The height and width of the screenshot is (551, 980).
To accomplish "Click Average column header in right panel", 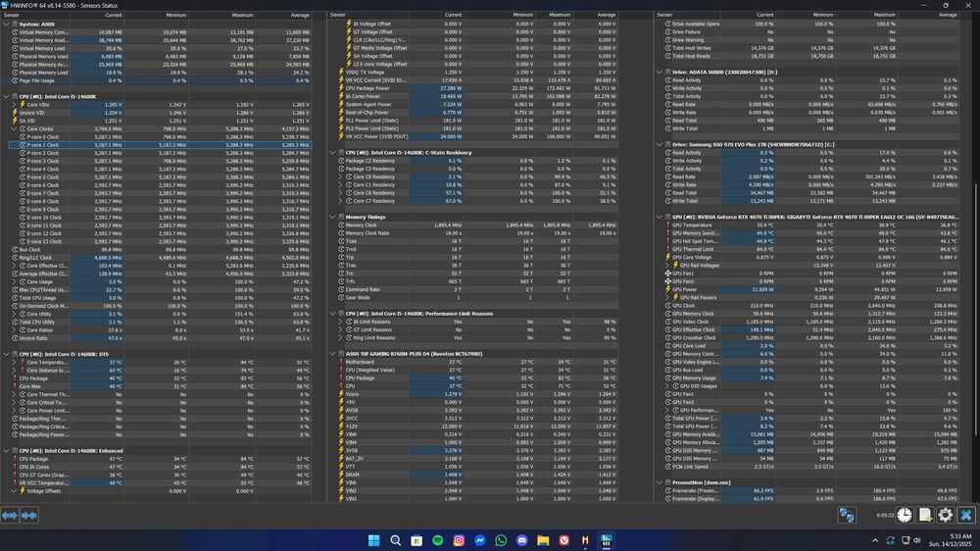I will click(x=929, y=15).
